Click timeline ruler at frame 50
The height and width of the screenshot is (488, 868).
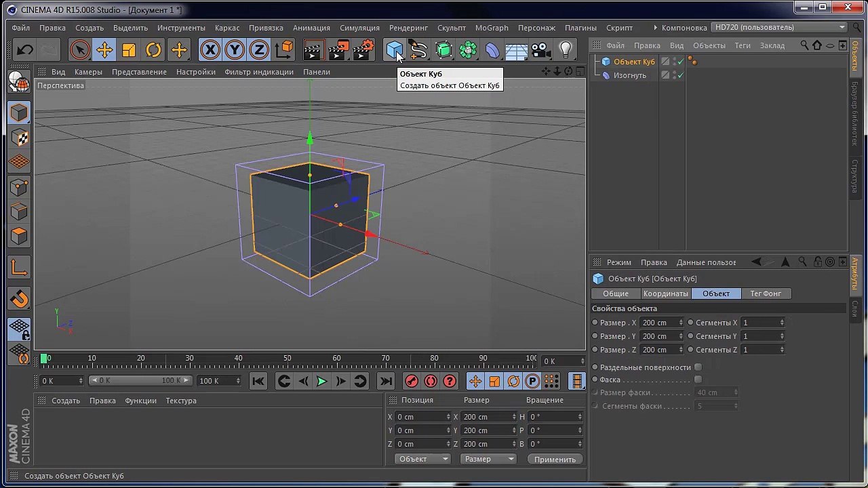[x=288, y=358]
